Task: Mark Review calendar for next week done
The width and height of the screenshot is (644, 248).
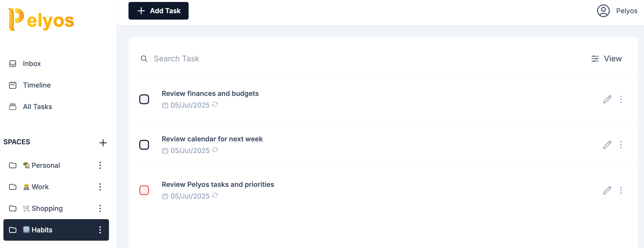Action: click(144, 145)
